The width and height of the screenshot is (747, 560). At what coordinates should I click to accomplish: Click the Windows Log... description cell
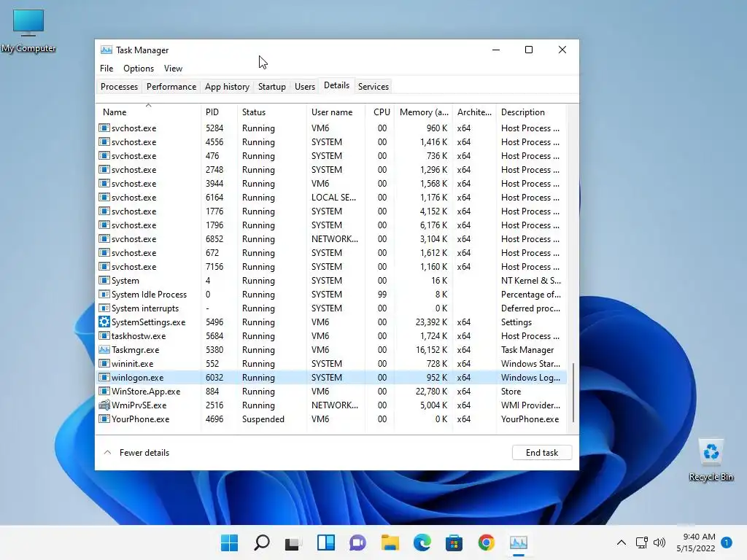pyautogui.click(x=531, y=377)
